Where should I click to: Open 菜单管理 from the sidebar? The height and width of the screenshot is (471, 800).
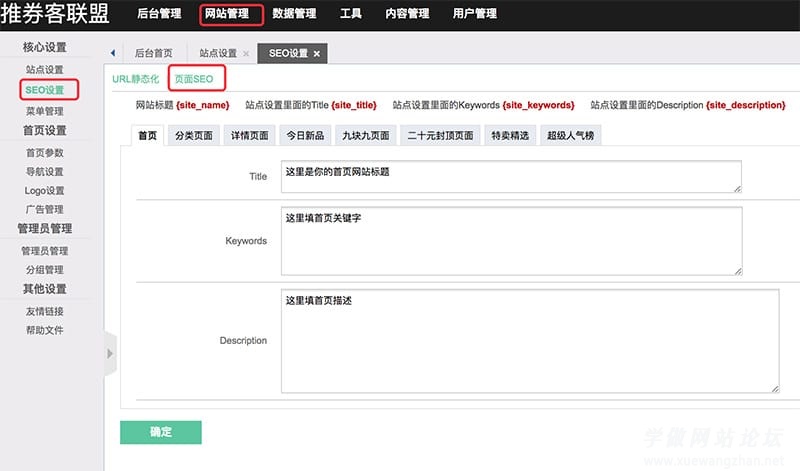click(x=44, y=111)
